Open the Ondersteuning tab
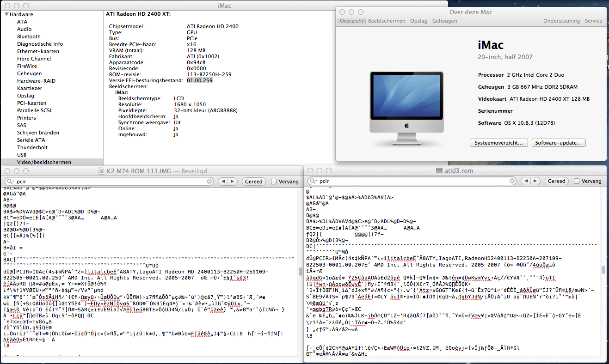 coord(561,21)
